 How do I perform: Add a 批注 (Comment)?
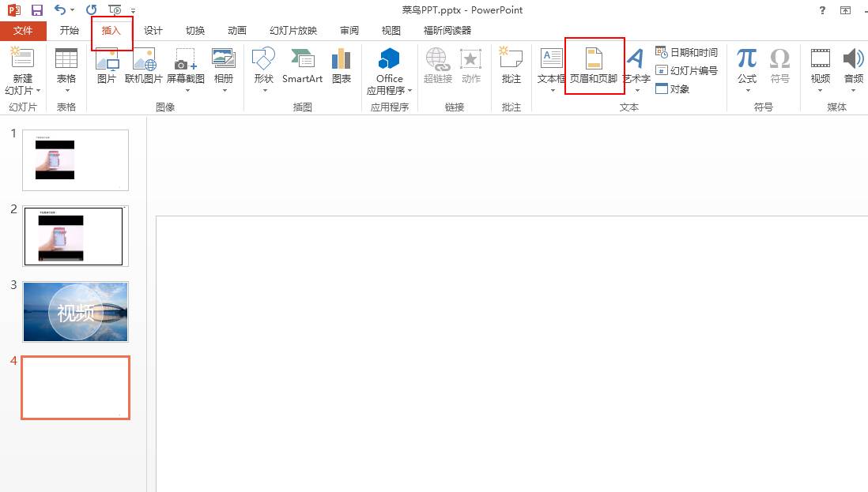(x=511, y=66)
